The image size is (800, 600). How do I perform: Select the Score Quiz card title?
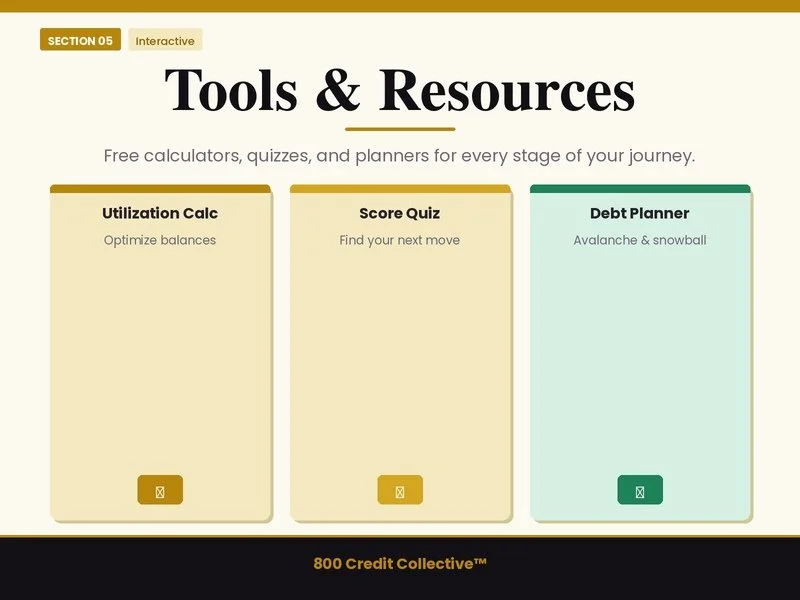click(399, 213)
